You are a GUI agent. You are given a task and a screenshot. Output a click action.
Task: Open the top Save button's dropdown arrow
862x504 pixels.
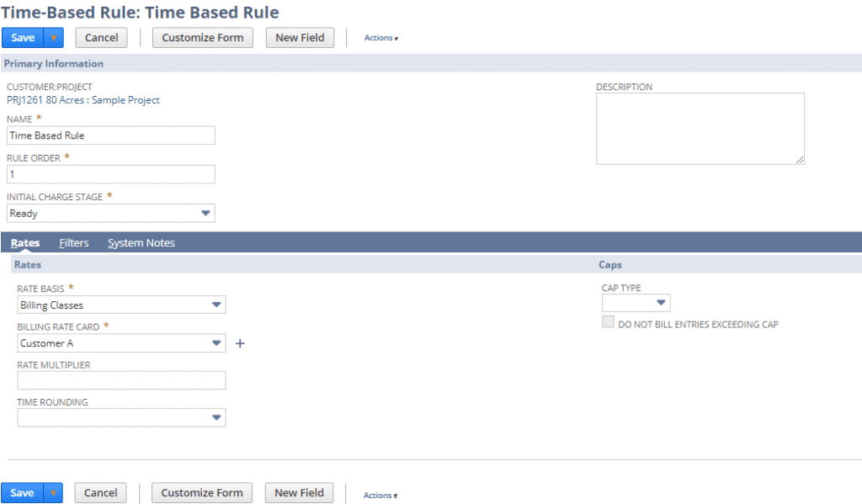tap(54, 38)
